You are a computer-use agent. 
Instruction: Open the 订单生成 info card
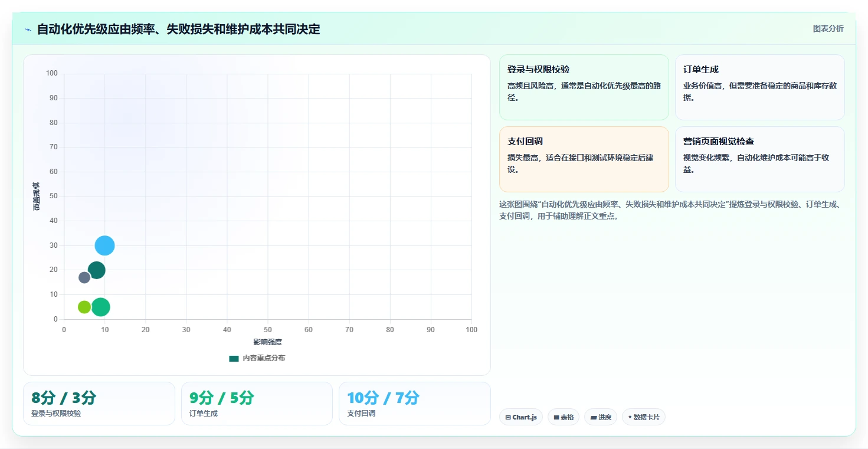pos(760,87)
